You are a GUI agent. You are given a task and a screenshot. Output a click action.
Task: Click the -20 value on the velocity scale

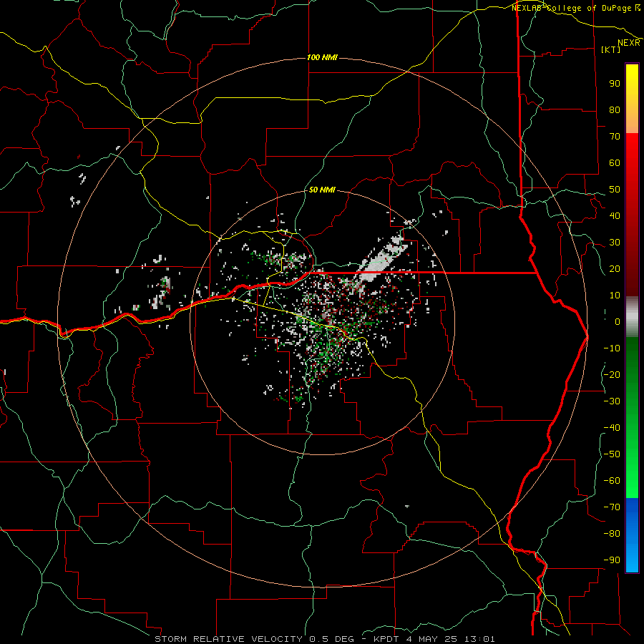tap(612, 375)
